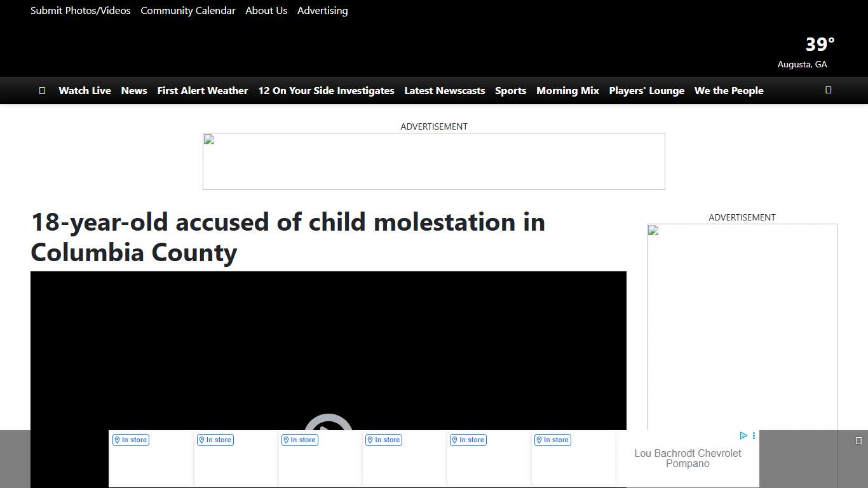Close the bottom banner ad overlay

858,440
